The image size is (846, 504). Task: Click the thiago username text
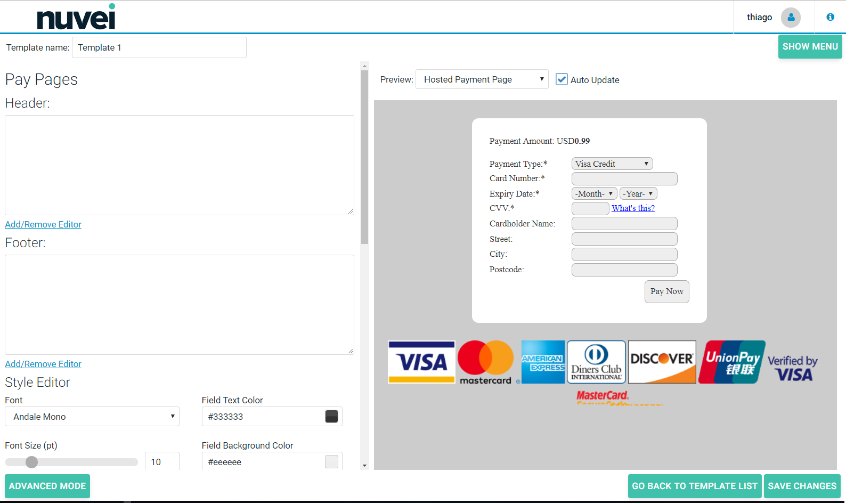pos(759,17)
